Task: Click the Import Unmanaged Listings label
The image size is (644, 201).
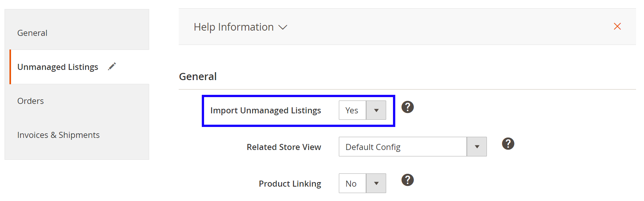Action: point(265,110)
